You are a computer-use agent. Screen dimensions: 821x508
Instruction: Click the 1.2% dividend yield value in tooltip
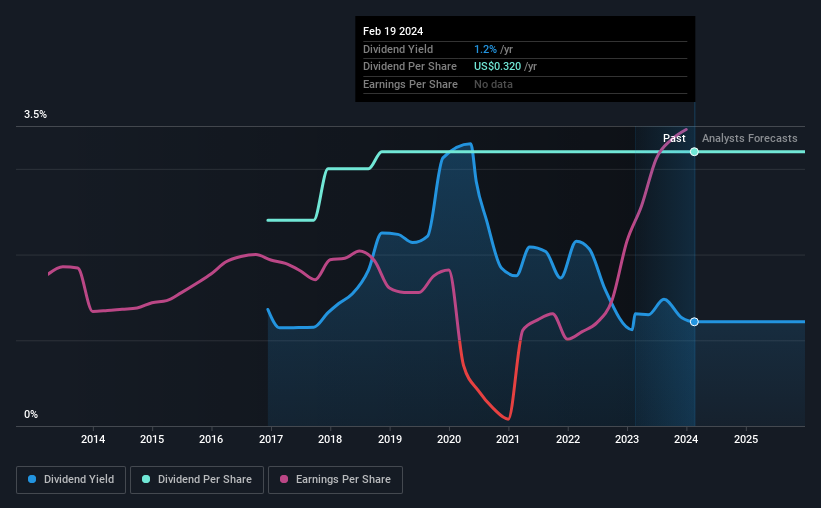point(485,49)
